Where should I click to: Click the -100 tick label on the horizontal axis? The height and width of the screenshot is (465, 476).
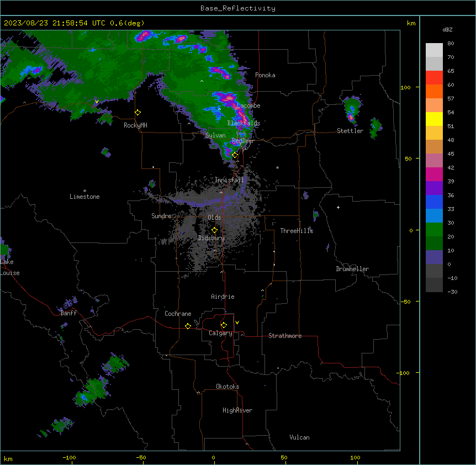click(x=69, y=457)
